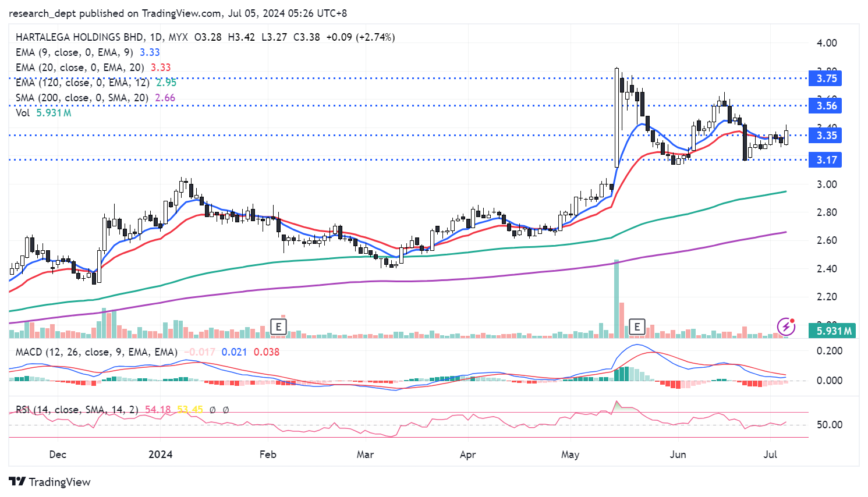Select the 3.35 price level label

(826, 136)
